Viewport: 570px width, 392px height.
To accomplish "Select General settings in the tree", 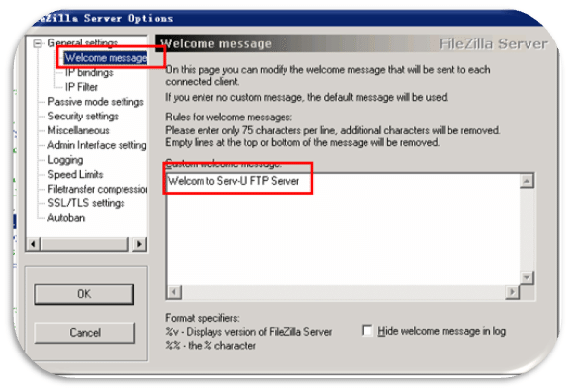I will tap(83, 43).
